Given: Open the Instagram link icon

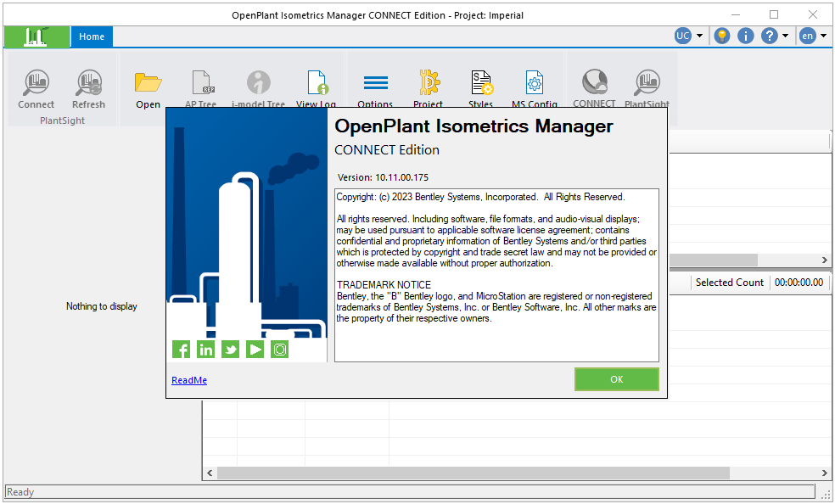Looking at the screenshot, I should [279, 350].
